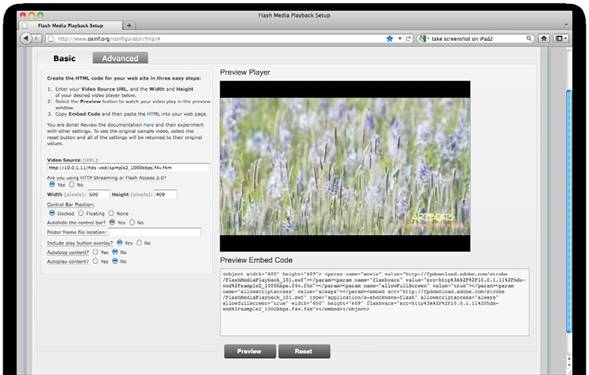589x375 pixels.
Task: Click the 'Autoloop content?' label
Action: click(68, 253)
